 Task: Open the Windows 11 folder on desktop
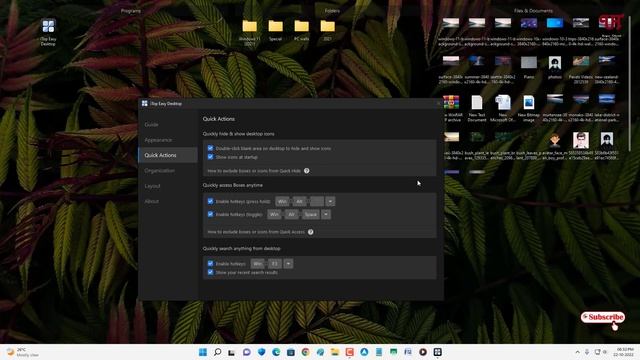click(249, 31)
